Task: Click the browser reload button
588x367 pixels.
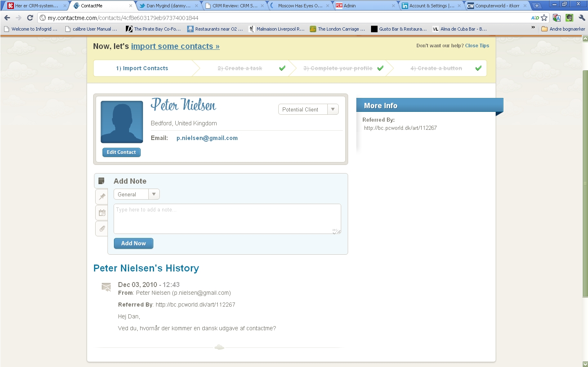Action: point(30,18)
